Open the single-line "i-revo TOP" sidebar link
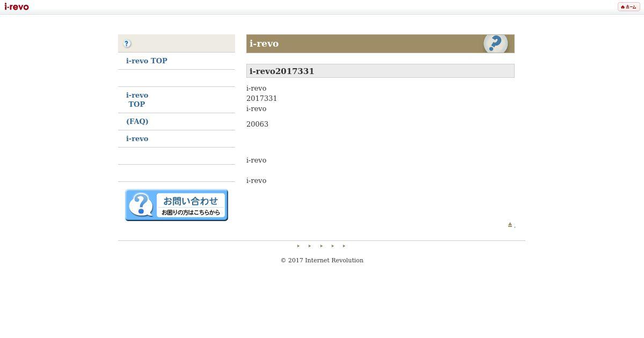Viewport: 644px width, 338px height. [147, 61]
